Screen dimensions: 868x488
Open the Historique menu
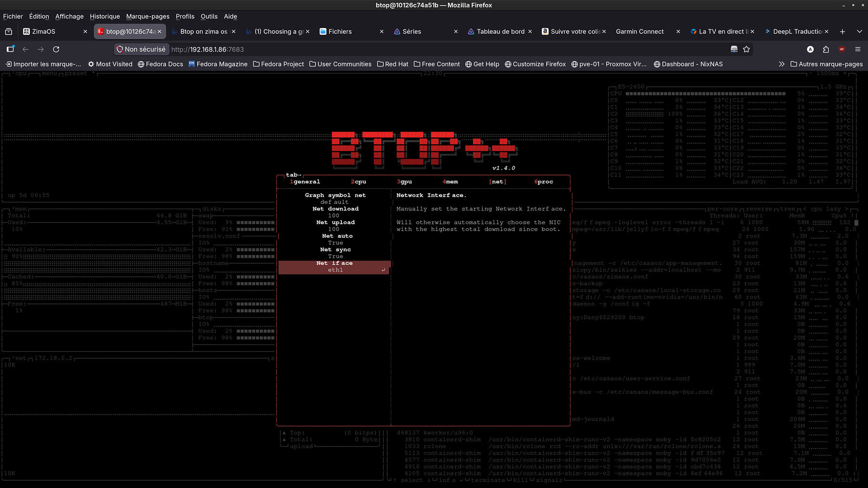pyautogui.click(x=105, y=16)
